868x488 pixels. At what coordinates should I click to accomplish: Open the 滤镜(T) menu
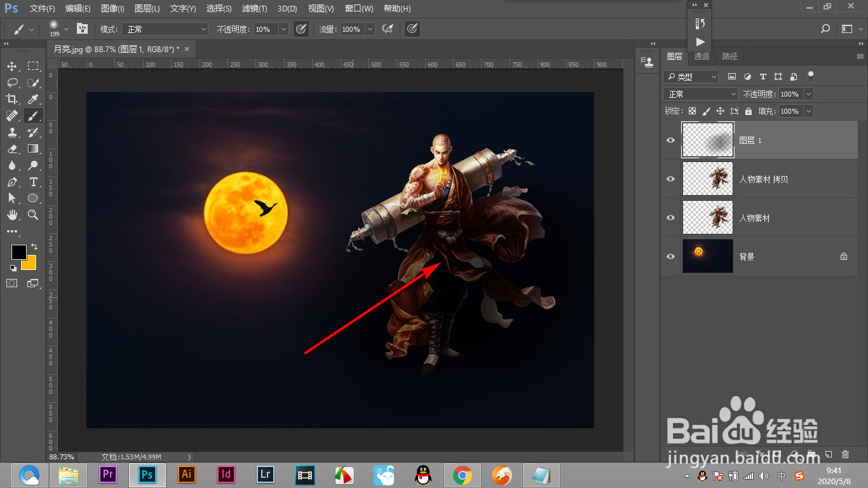point(254,9)
